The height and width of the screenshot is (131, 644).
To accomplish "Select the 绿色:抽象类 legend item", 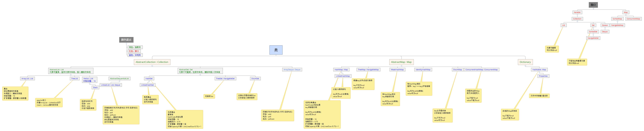I will (135, 47).
